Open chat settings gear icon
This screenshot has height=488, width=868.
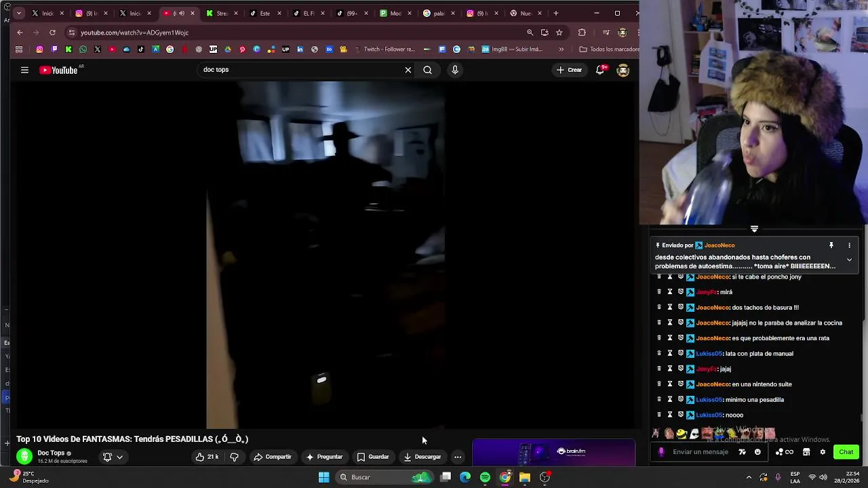point(823,452)
